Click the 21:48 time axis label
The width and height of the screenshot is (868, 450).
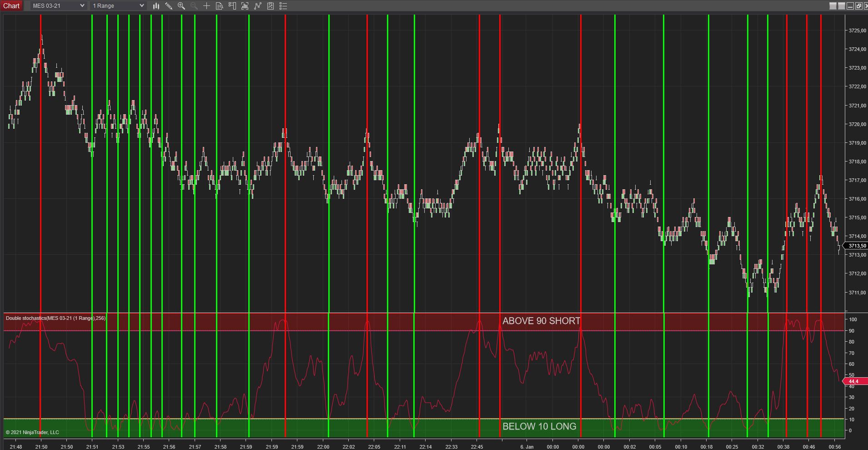(15, 447)
